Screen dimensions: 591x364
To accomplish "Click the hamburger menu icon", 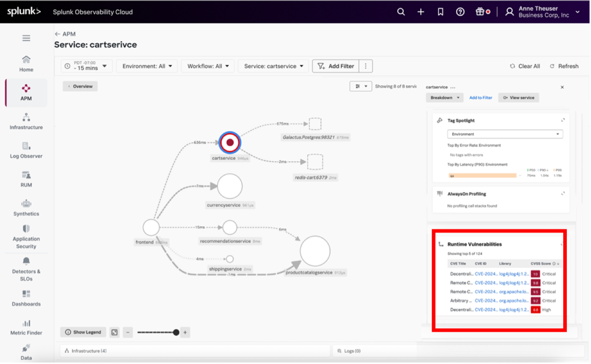I will tap(26, 38).
